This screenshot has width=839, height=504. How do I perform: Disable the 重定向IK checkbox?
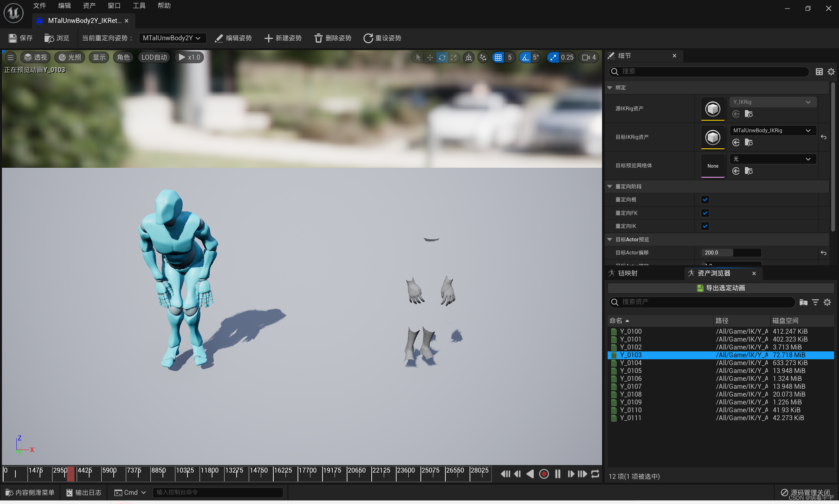tap(705, 226)
